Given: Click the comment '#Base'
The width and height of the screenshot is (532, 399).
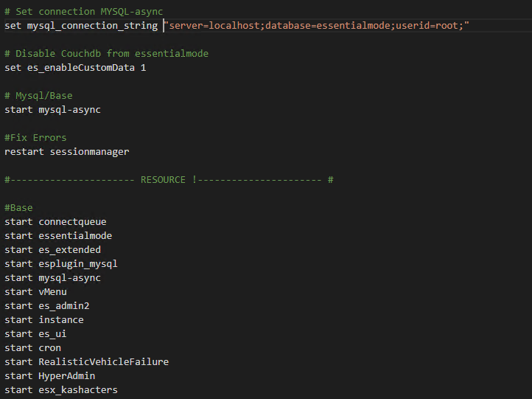Looking at the screenshot, I should tap(18, 207).
